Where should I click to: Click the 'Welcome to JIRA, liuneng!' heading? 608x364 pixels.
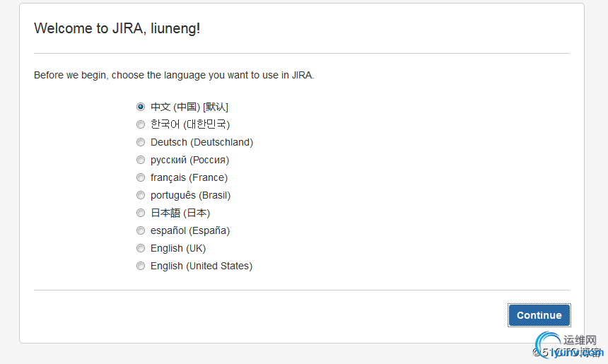point(117,28)
